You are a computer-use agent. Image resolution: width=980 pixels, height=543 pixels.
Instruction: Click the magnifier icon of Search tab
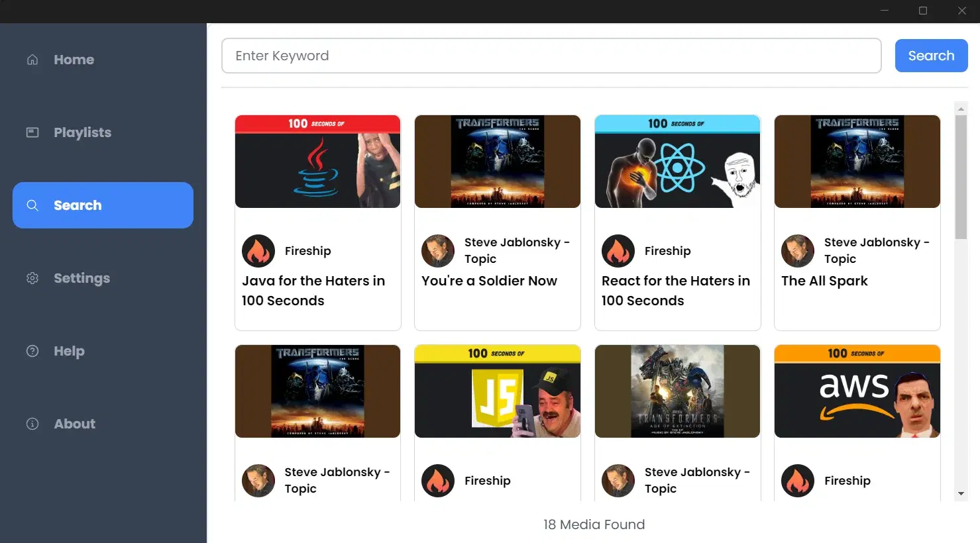32,205
